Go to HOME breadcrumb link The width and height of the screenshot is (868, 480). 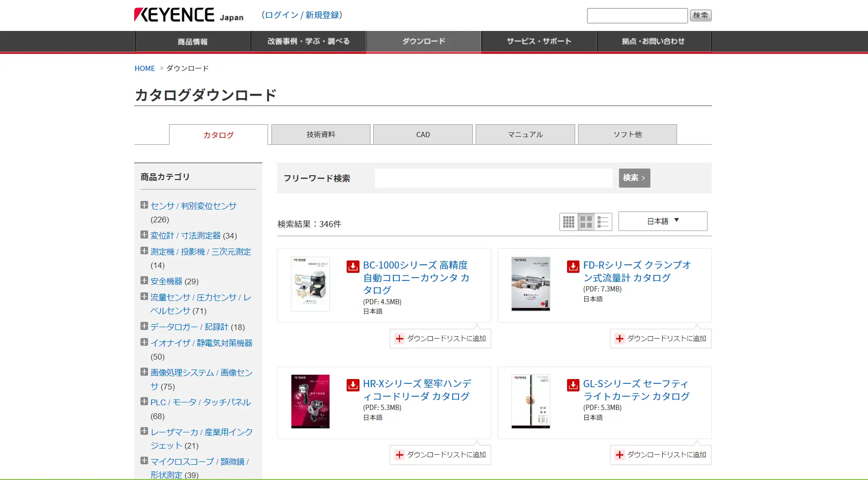pos(145,69)
